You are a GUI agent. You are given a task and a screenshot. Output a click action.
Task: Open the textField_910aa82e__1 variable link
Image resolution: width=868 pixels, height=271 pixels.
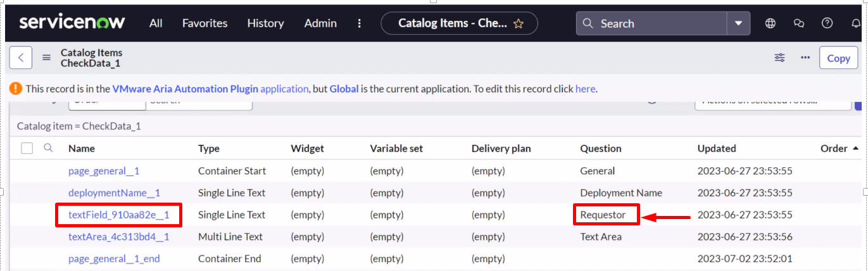click(118, 215)
